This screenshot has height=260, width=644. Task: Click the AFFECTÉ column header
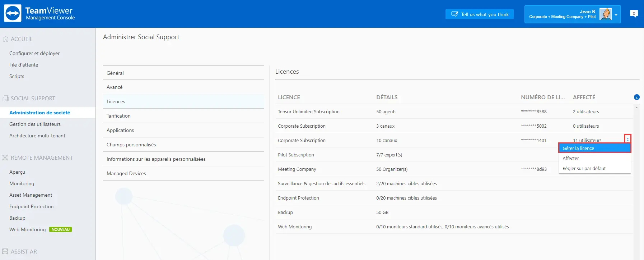[584, 97]
